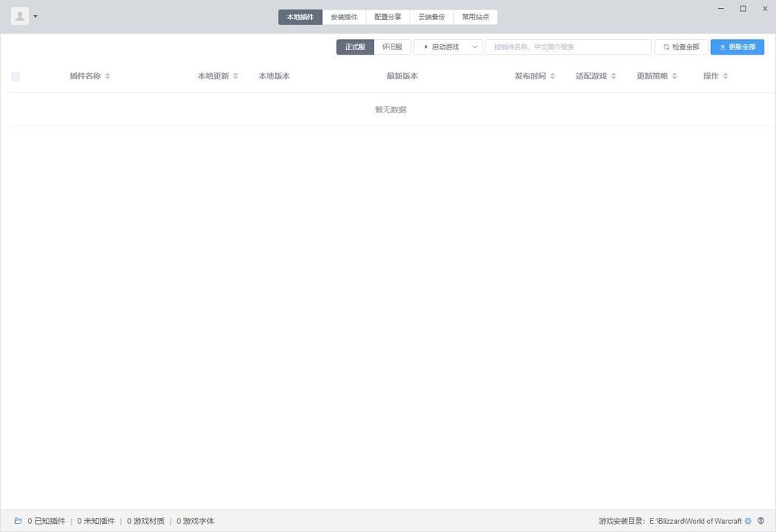Click the folder icon in the status bar

pos(17,520)
